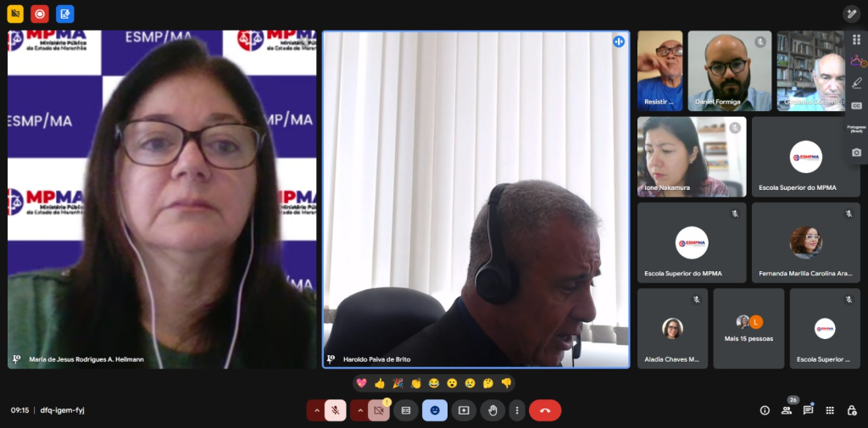868x428 pixels.
Task: Start presenting your screen
Action: [464, 410]
